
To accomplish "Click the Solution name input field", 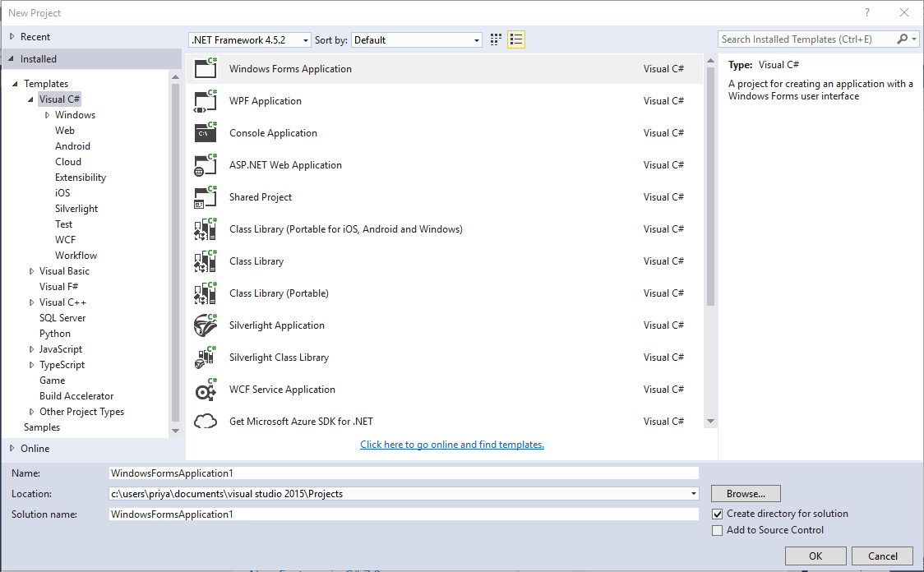I will (404, 514).
